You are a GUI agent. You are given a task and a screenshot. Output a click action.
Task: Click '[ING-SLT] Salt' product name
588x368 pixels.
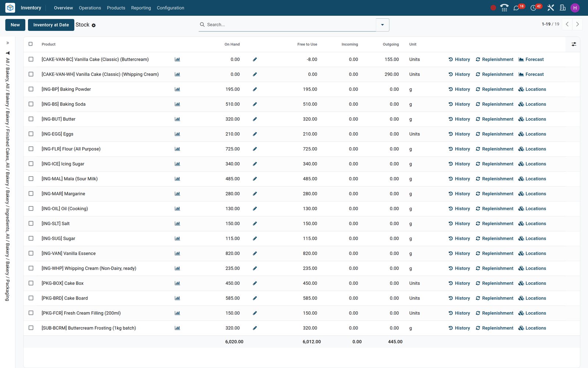55,224
